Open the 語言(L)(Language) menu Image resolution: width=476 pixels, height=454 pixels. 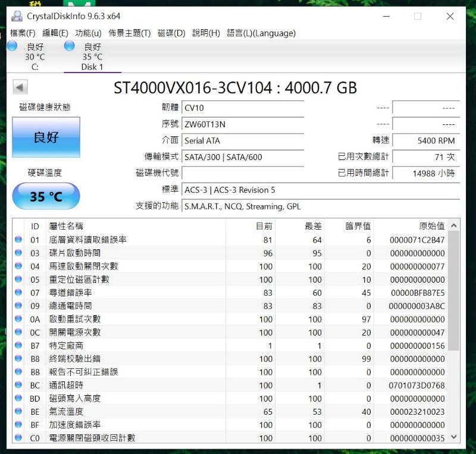click(261, 33)
